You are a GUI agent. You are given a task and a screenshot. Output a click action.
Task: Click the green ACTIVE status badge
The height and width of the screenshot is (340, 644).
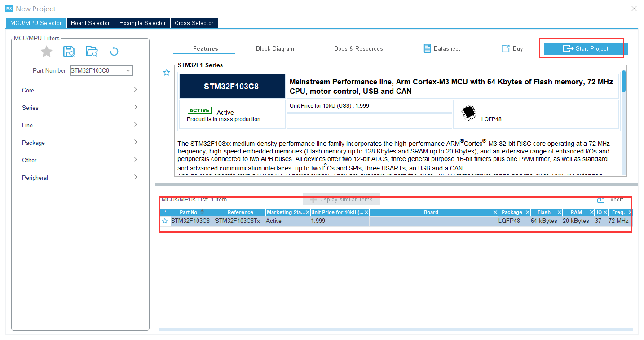199,110
